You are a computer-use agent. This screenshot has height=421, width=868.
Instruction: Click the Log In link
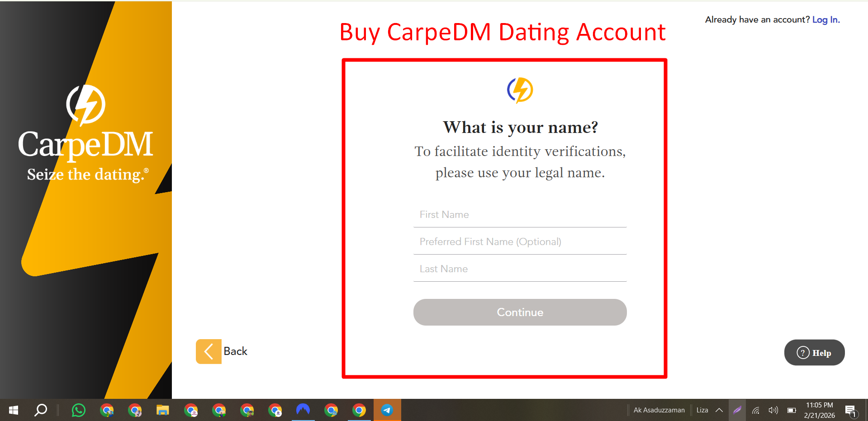(826, 19)
